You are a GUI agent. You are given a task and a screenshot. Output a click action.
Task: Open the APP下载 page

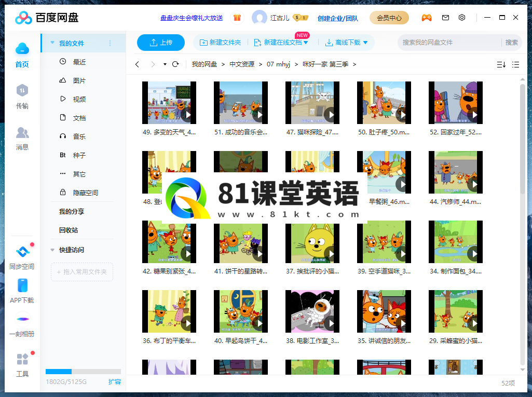(22, 291)
